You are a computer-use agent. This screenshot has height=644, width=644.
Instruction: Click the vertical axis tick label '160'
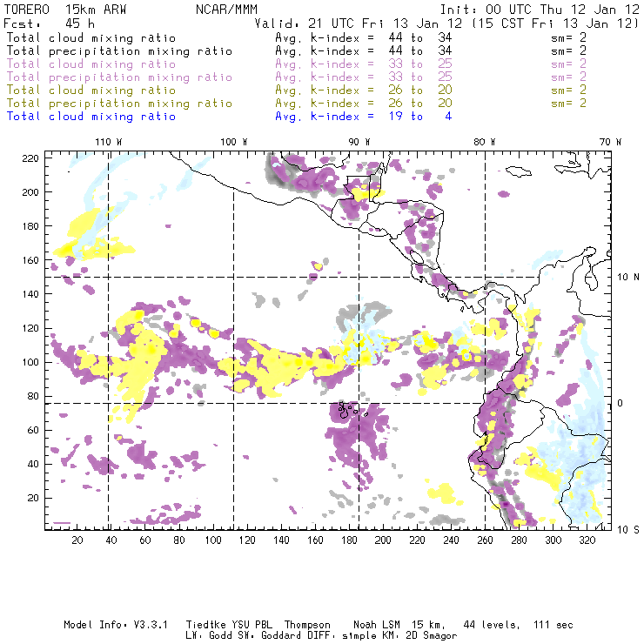[30, 260]
